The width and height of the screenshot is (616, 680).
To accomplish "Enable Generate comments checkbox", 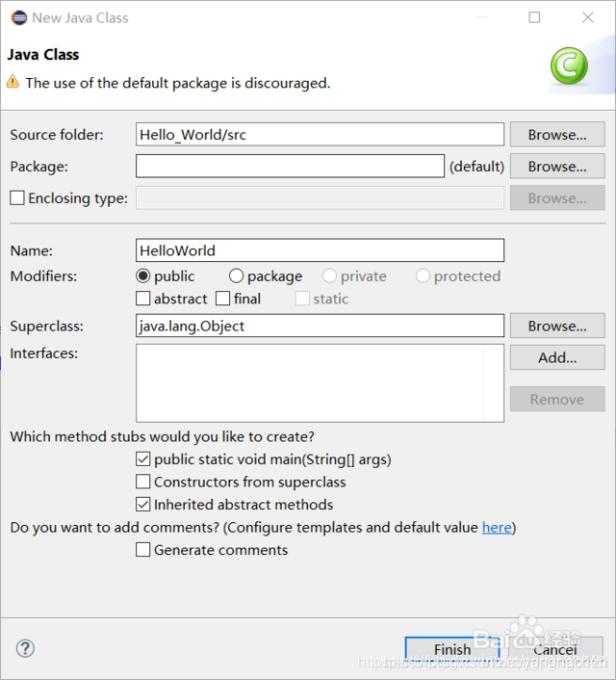I will tap(143, 549).
